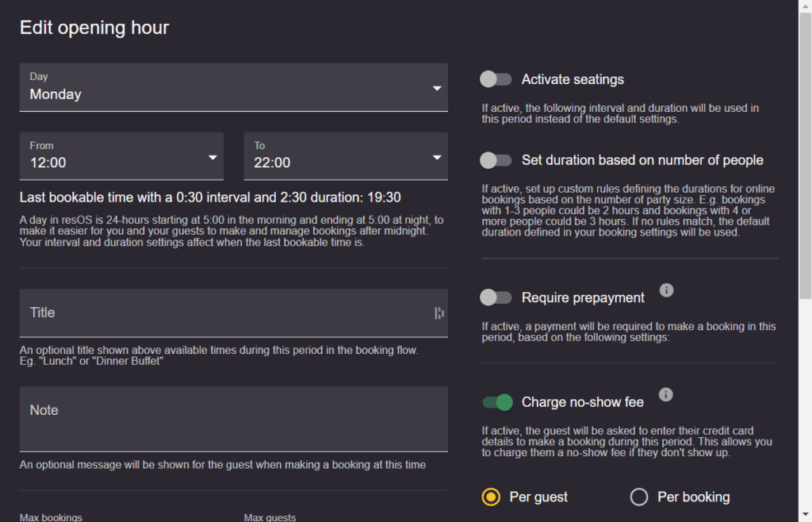Image resolution: width=812 pixels, height=522 pixels.
Task: Select the Per booking radio option
Action: point(639,497)
